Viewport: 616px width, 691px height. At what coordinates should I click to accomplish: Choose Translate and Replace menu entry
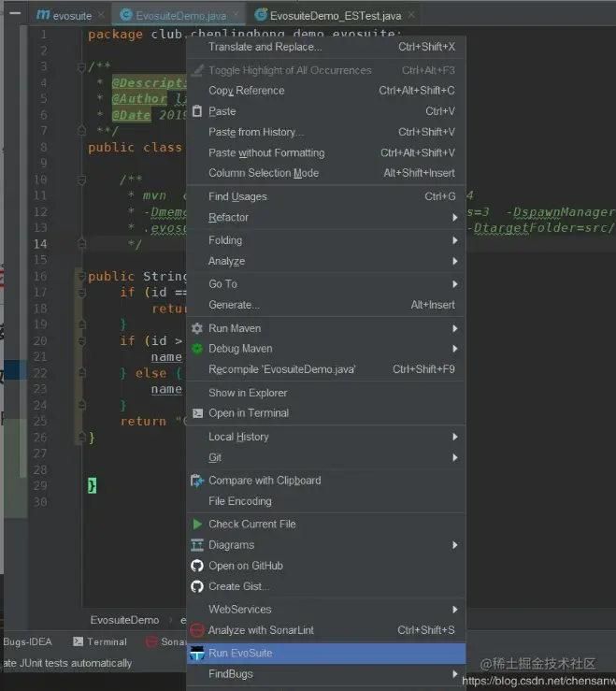(326, 47)
